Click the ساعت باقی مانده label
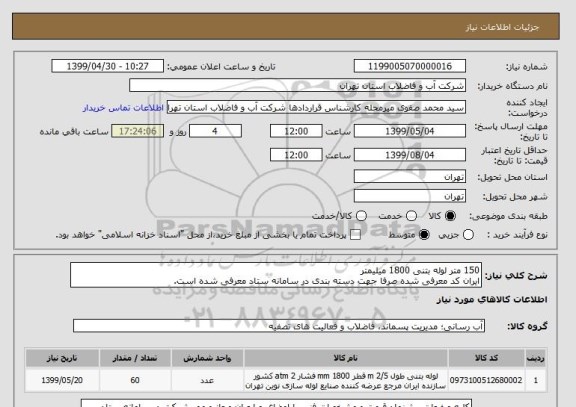The image size is (576, 407). click(x=74, y=132)
